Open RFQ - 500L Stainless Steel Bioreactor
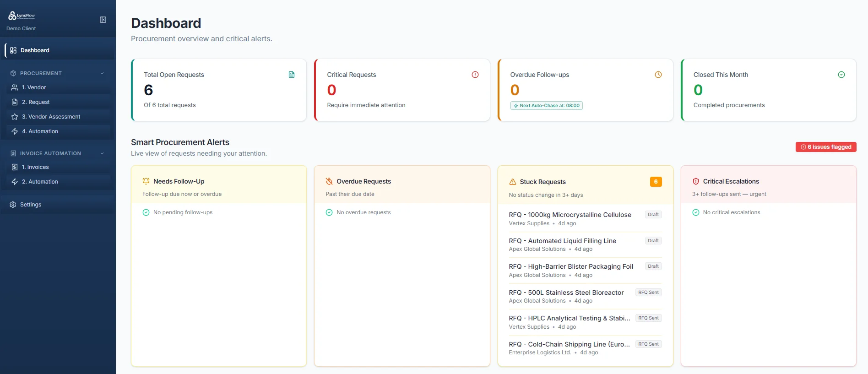 [x=566, y=293]
